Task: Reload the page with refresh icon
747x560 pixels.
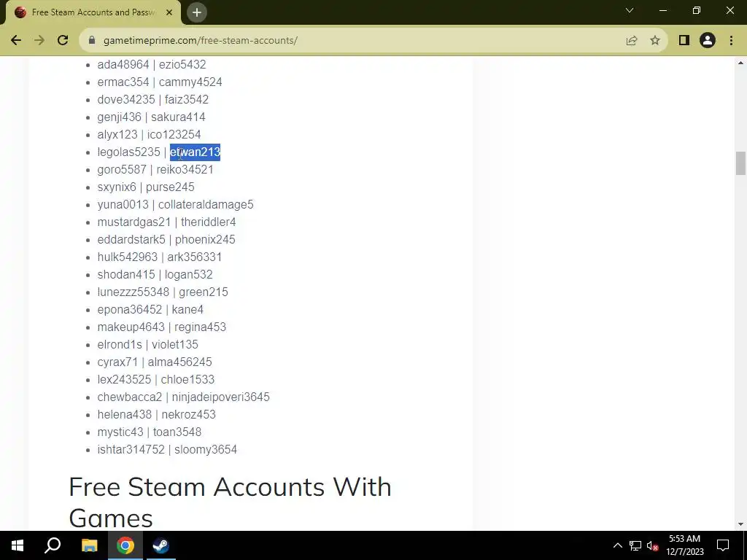Action: [63, 41]
